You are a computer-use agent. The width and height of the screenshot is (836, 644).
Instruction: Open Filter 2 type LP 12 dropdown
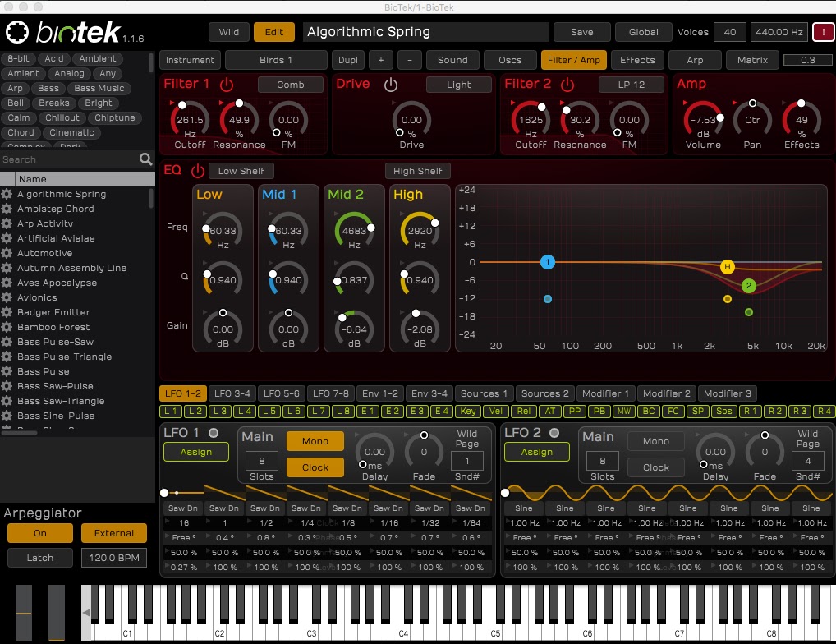(632, 85)
